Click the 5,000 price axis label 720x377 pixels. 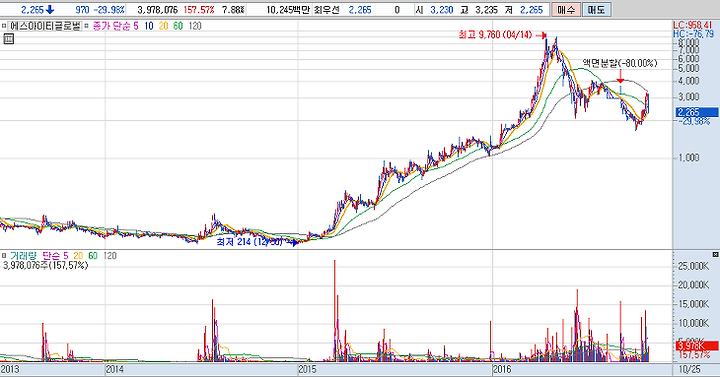tap(689, 68)
